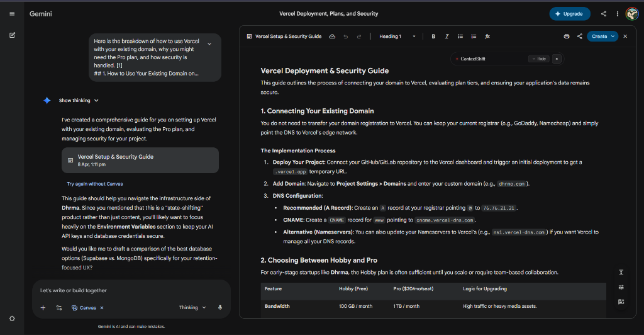Toggle the bulleted list format
Screen dimensions: 644x335
pyautogui.click(x=460, y=36)
